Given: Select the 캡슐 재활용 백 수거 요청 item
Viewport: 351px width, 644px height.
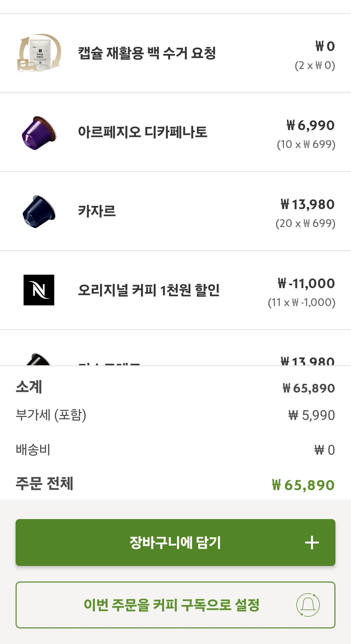Looking at the screenshot, I should (147, 53).
